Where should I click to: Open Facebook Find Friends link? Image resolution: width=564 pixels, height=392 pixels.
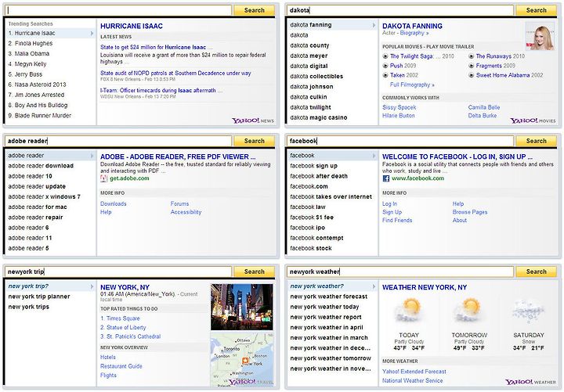point(397,220)
